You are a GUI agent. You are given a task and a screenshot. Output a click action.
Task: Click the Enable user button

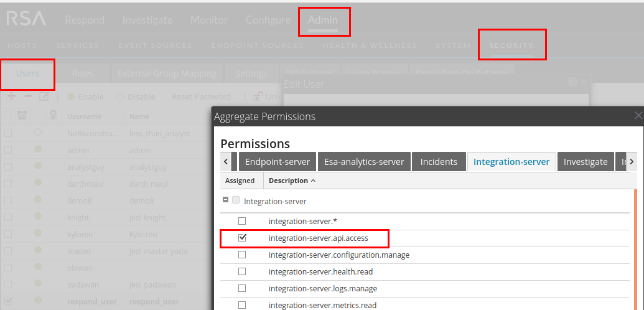pyautogui.click(x=85, y=96)
